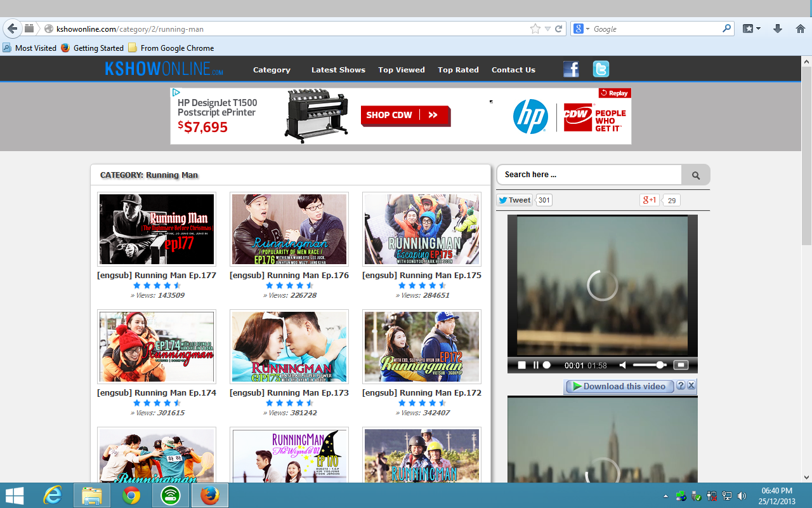Pause the video player
Viewport: 812px width, 508px height.
pyautogui.click(x=535, y=365)
